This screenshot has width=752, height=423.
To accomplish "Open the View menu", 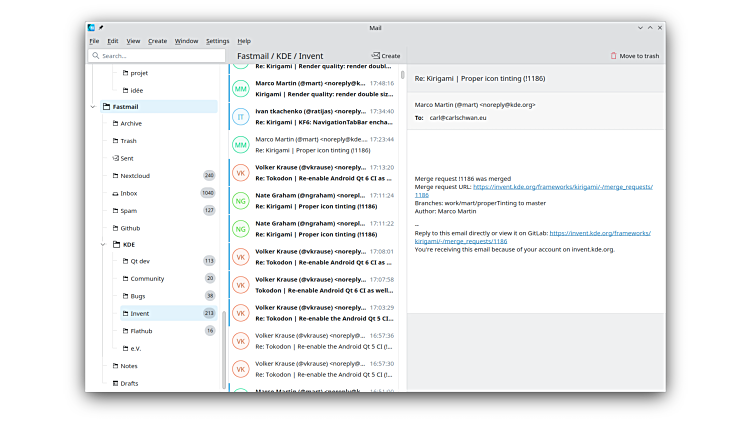I will (133, 41).
